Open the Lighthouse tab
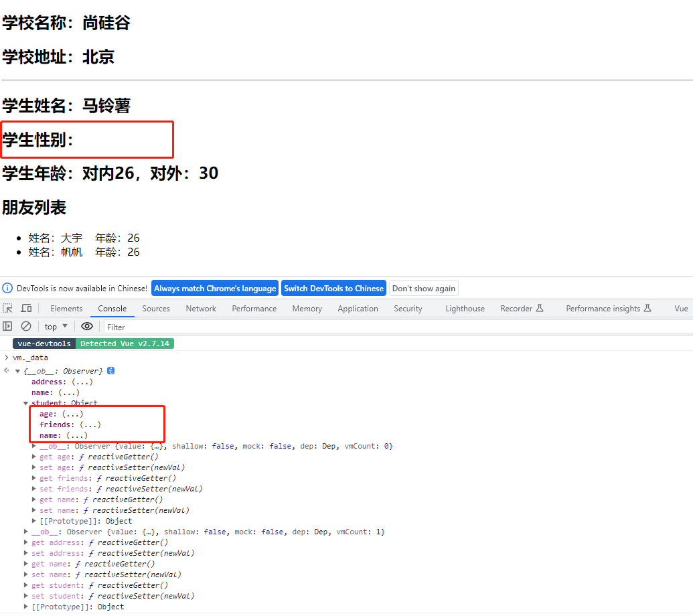 [x=465, y=309]
